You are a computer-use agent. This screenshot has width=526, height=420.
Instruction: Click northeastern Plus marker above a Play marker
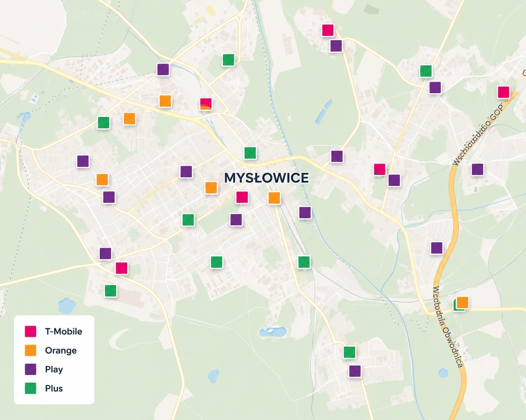426,71
